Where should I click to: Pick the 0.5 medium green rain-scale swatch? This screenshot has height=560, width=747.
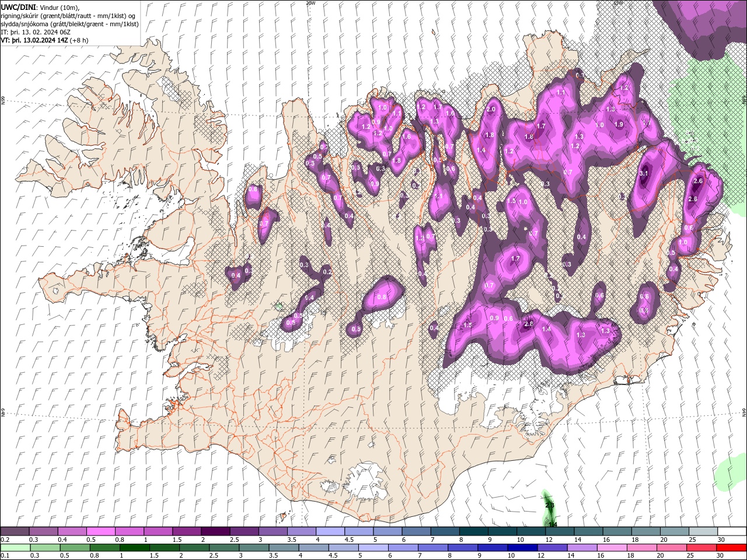tap(74, 548)
